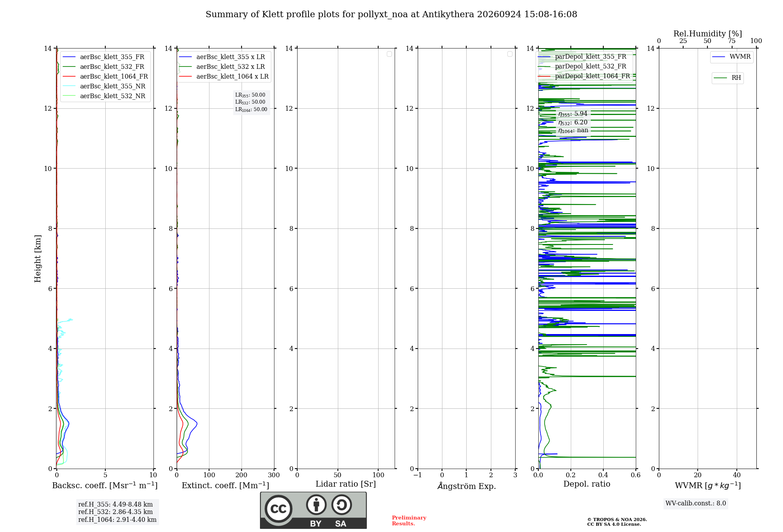This screenshot has width=783, height=532.
Task: Select the aerBsc_klett_532_FR legend label
Action: pos(112,67)
